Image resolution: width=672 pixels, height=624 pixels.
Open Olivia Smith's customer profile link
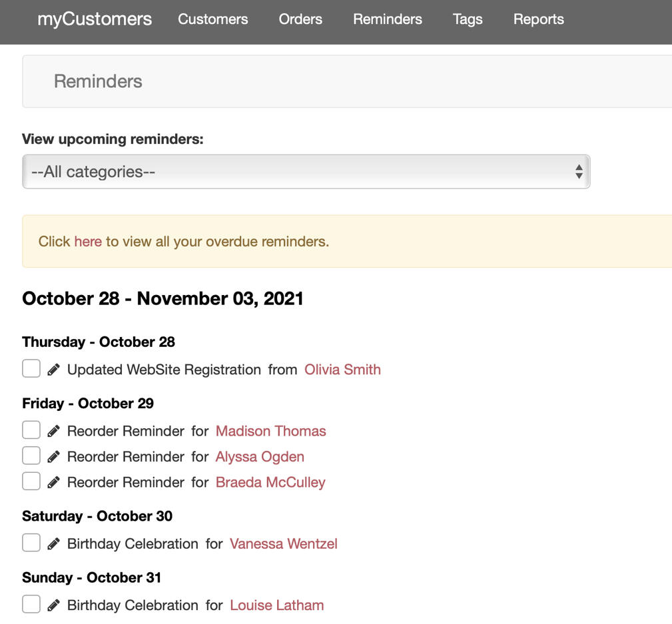(x=342, y=370)
